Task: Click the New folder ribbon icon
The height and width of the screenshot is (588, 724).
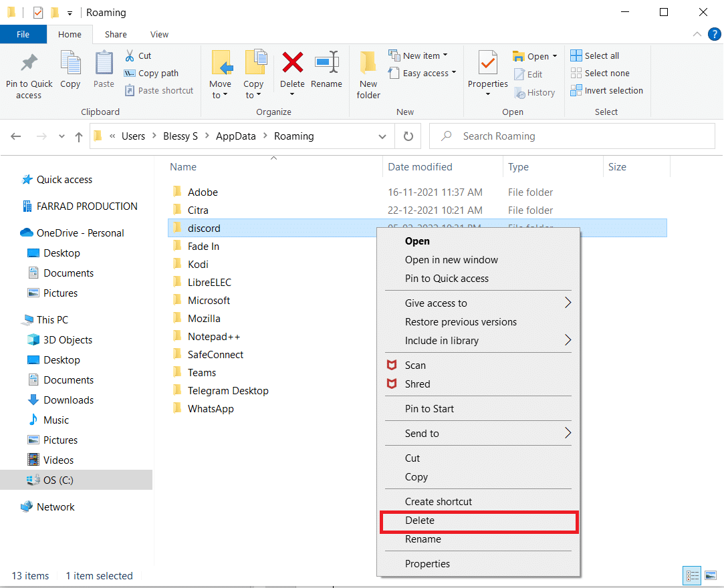Action: point(368,63)
